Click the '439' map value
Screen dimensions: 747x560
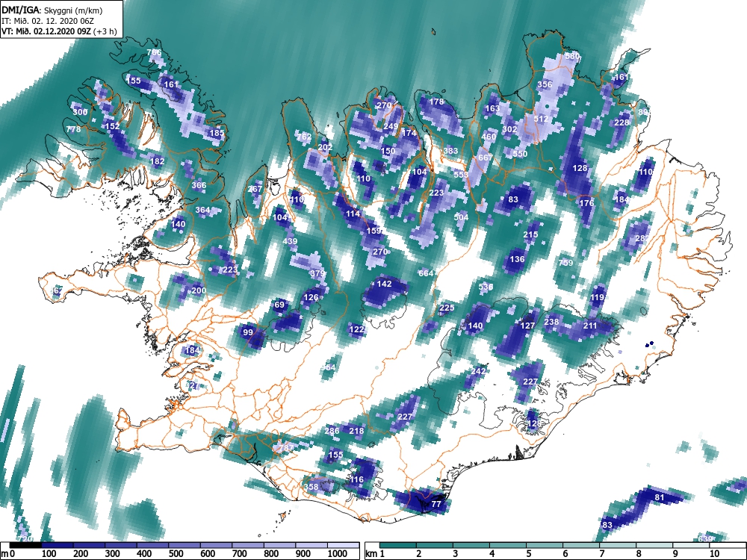[x=290, y=241]
